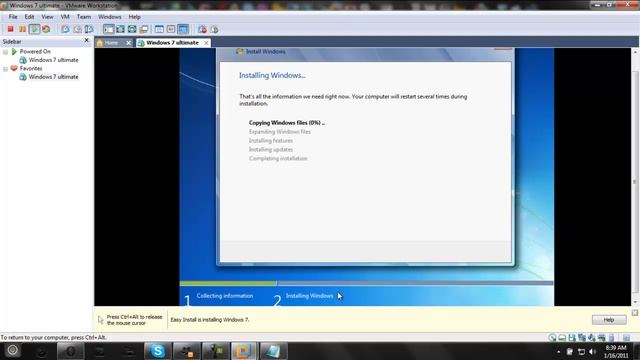
Task: Click the printer device status icon
Action: point(601,338)
